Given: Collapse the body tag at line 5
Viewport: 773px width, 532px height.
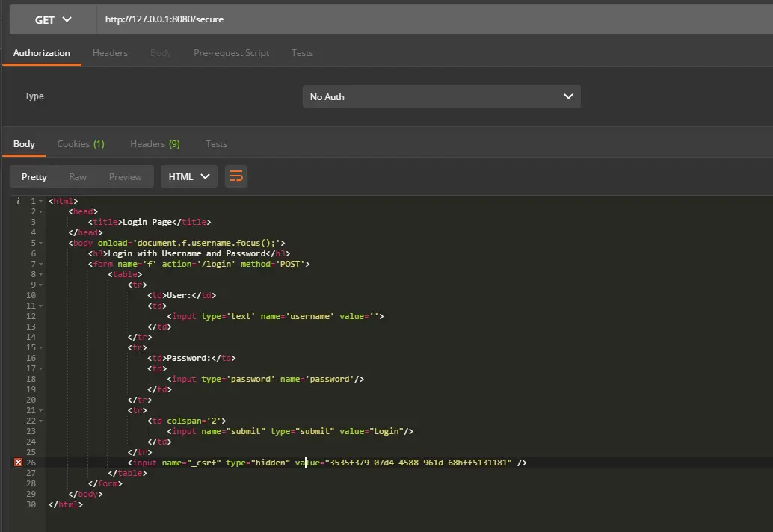Looking at the screenshot, I should click(40, 244).
